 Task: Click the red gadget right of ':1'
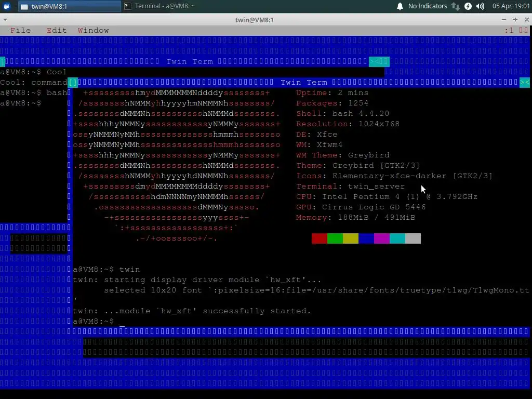pyautogui.click(x=524, y=31)
